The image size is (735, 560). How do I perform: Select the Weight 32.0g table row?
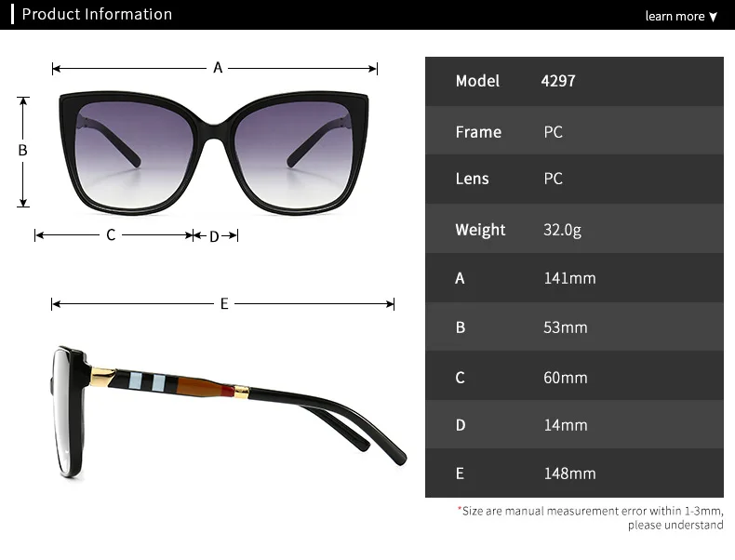click(574, 229)
